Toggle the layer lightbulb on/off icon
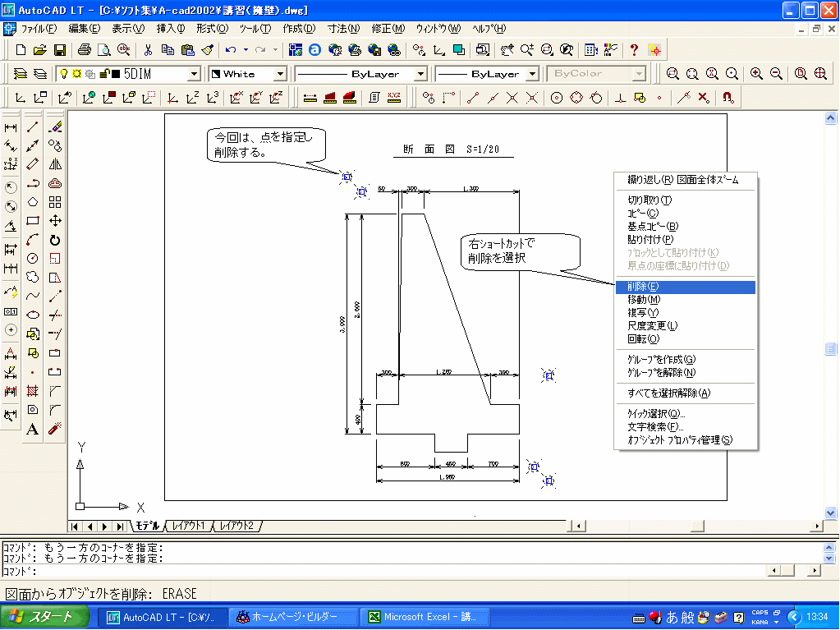This screenshot has height=630, width=840. click(64, 73)
